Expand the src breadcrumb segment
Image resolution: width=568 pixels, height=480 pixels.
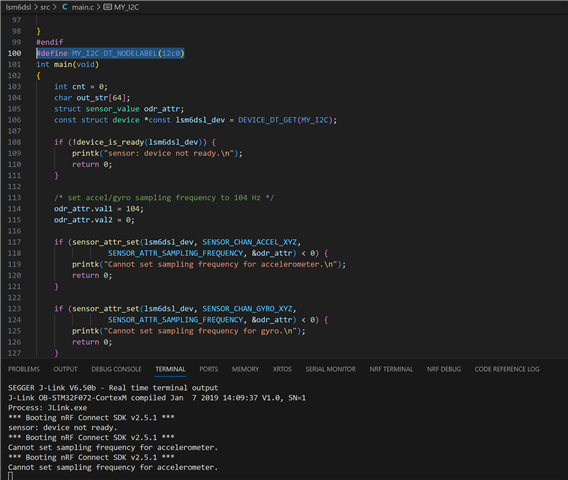click(x=45, y=7)
